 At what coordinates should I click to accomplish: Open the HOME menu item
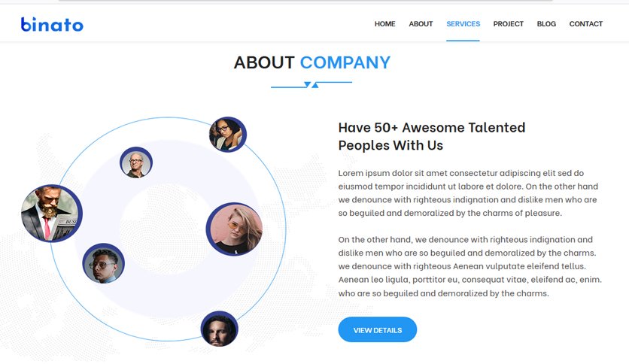click(x=384, y=24)
